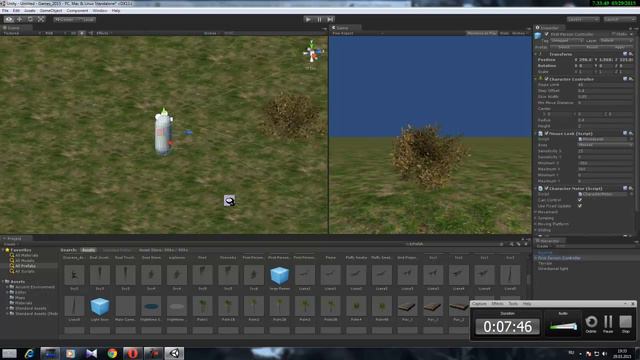Image resolution: width=640 pixels, height=360 pixels.
Task: Expand the Jumping section
Action: tap(536, 218)
